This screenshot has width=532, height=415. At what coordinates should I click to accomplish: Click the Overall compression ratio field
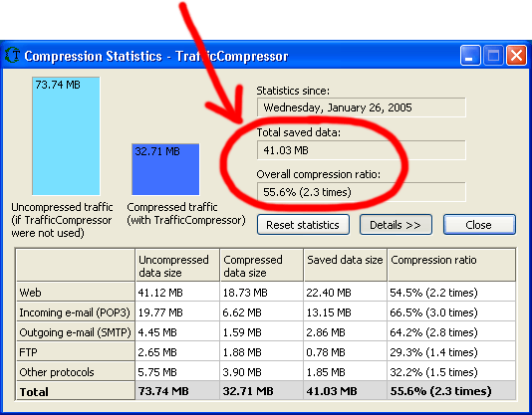362,192
